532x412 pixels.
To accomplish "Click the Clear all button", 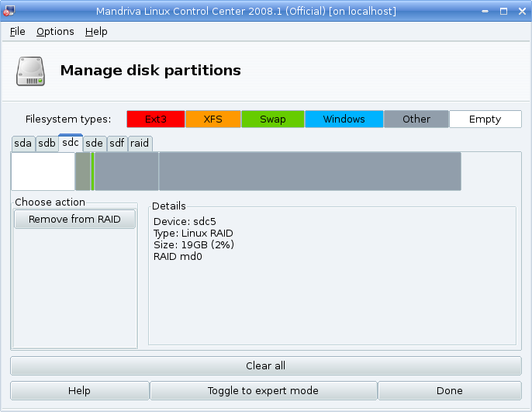I will tap(266, 366).
